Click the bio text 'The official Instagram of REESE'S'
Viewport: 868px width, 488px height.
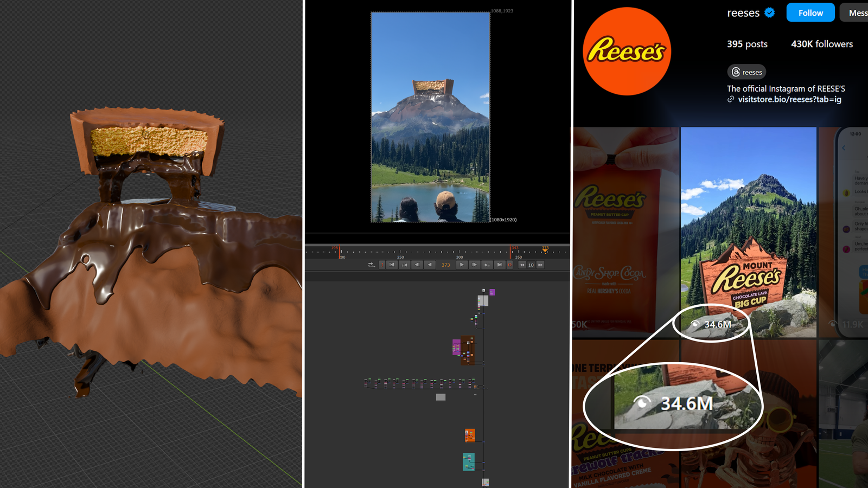click(786, 88)
